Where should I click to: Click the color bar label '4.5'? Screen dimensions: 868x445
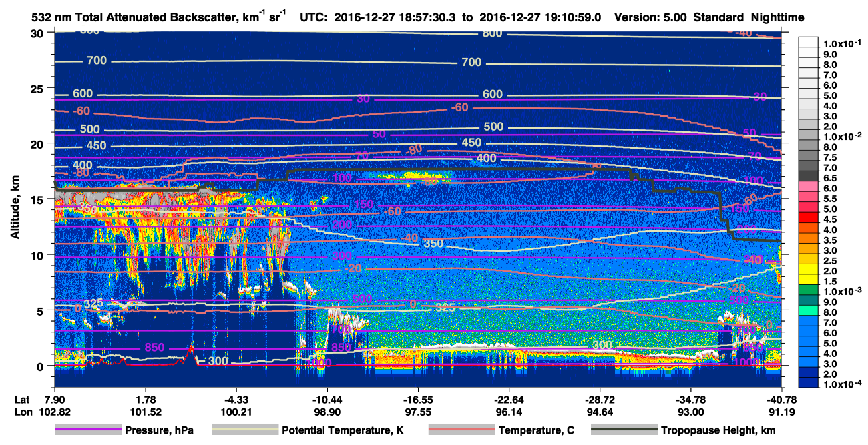(x=830, y=219)
